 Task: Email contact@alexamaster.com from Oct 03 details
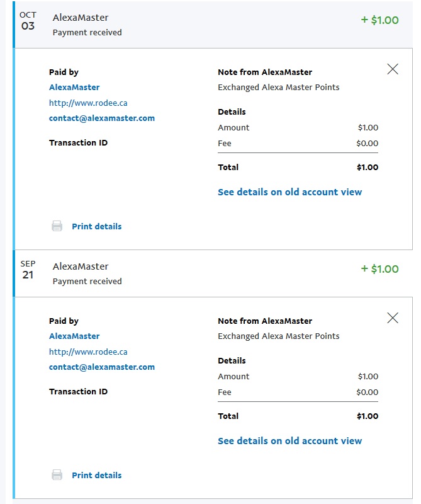click(102, 118)
